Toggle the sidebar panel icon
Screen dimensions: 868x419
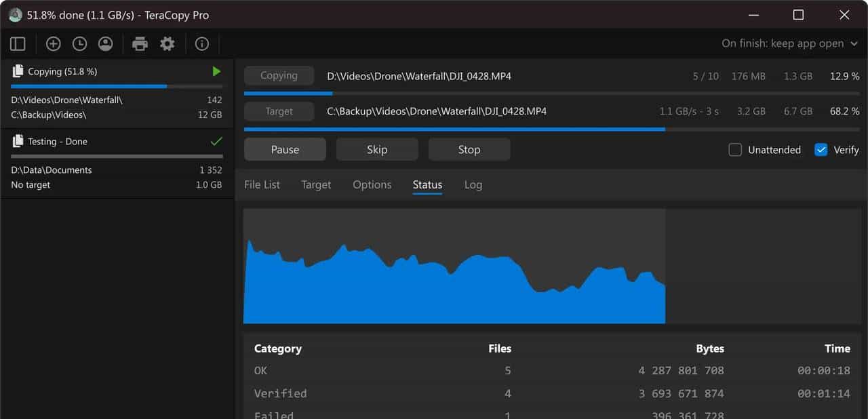tap(18, 44)
